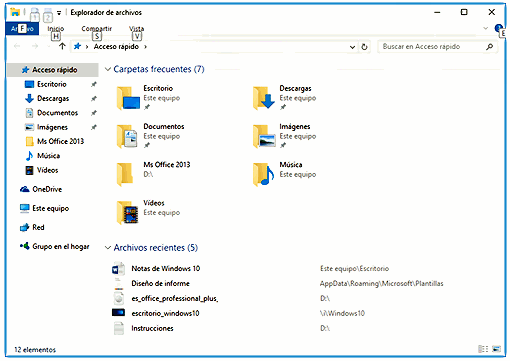The image size is (510, 361).
Task: Open Ms Office 2013 in navigation pane
Action: (60, 141)
